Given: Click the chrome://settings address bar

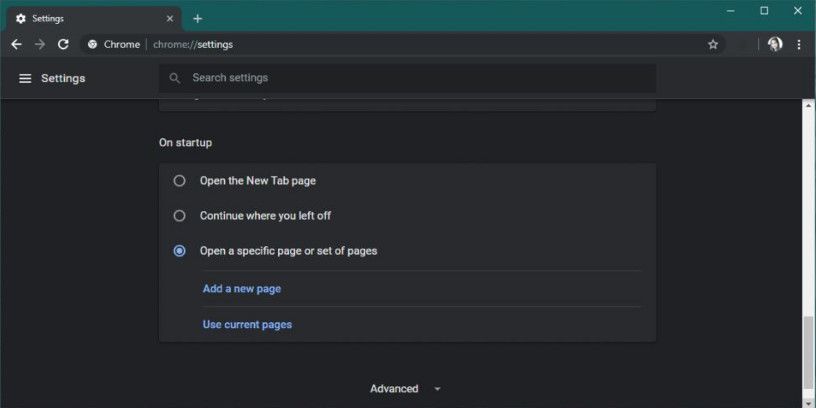Looking at the screenshot, I should point(400,44).
